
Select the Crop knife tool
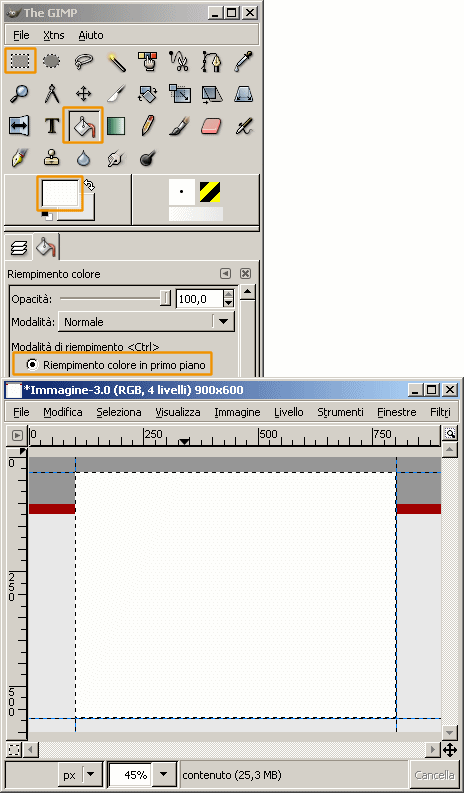(115, 94)
